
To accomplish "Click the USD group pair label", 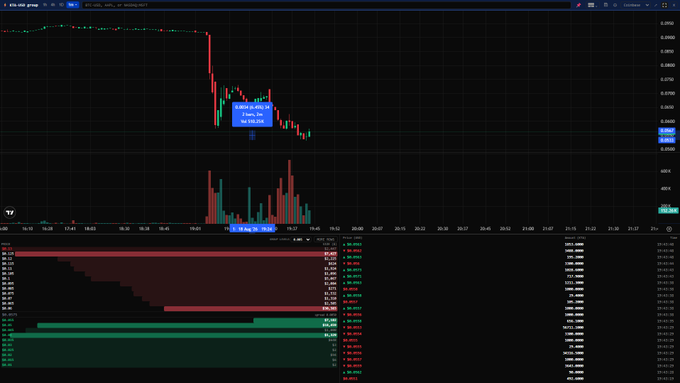I will pyautogui.click(x=24, y=5).
